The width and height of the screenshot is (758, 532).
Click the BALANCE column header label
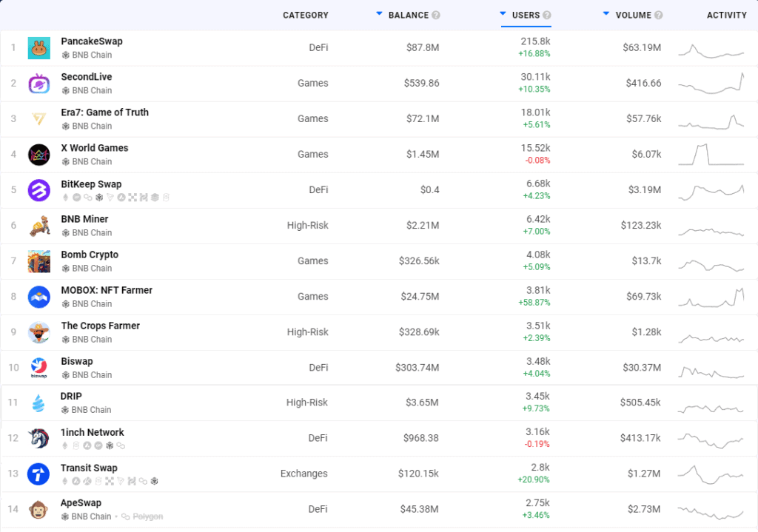click(409, 15)
